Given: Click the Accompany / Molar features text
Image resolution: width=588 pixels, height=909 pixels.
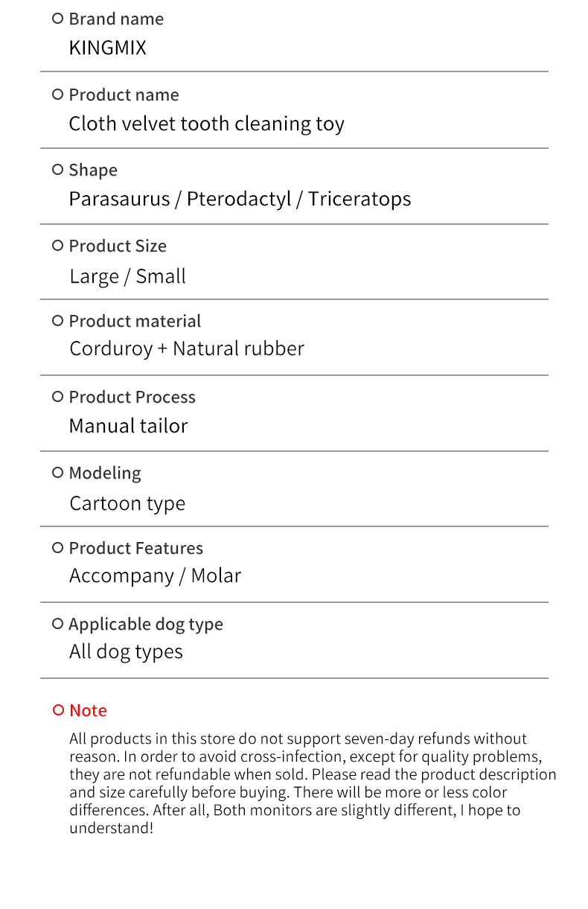Looking at the screenshot, I should 156,576.
